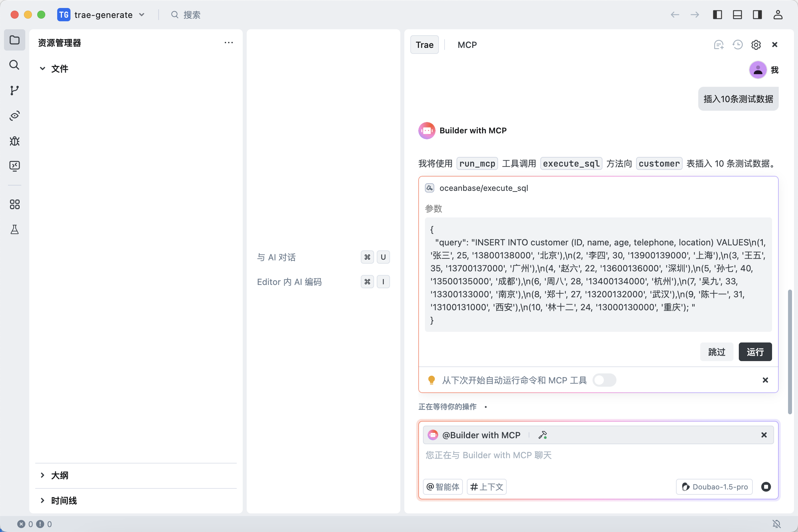The width and height of the screenshot is (798, 532).
Task: Select the Trae tab
Action: click(425, 45)
